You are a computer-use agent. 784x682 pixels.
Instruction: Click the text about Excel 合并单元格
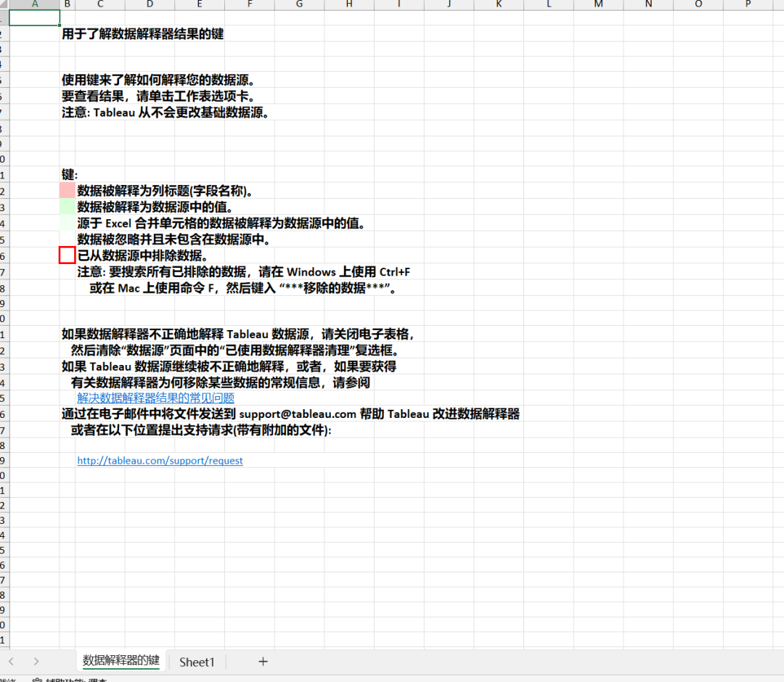[x=221, y=223]
